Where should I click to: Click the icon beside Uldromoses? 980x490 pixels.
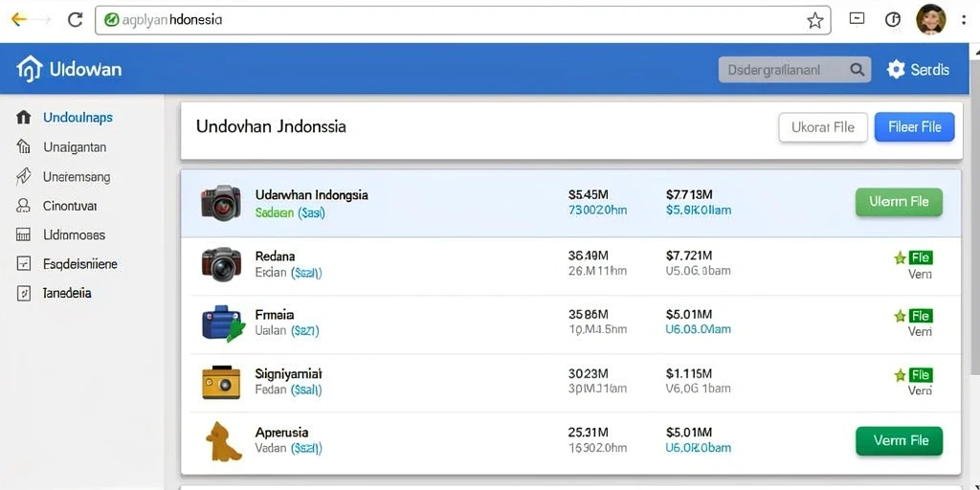[x=23, y=235]
